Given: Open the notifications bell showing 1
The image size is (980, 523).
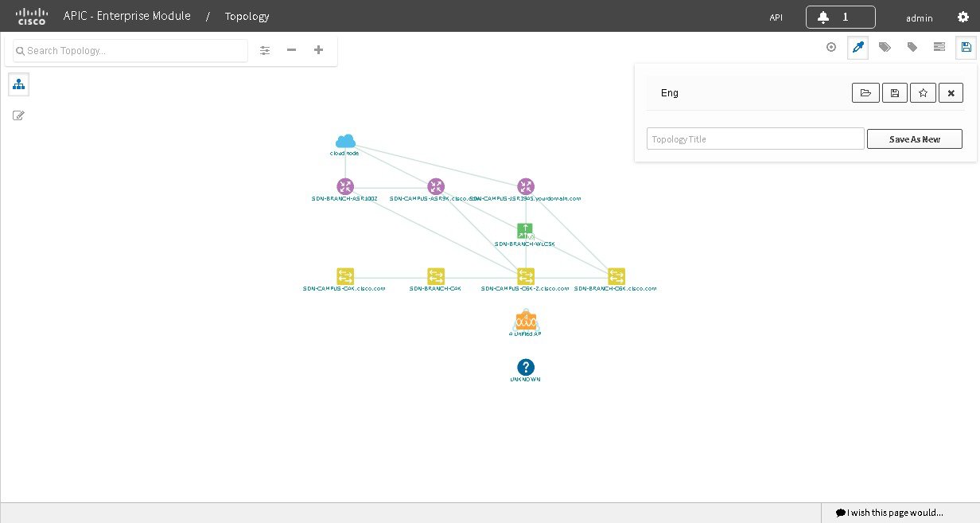Looking at the screenshot, I should point(840,17).
